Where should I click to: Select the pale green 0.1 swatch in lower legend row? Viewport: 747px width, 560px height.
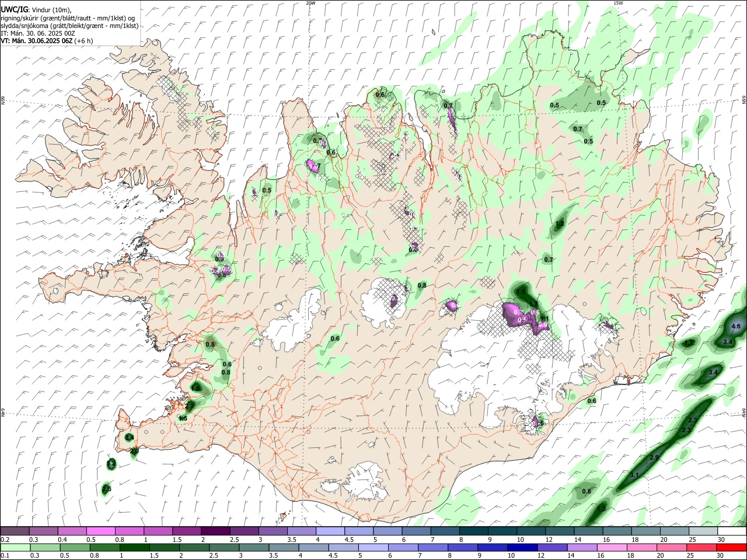[15, 547]
